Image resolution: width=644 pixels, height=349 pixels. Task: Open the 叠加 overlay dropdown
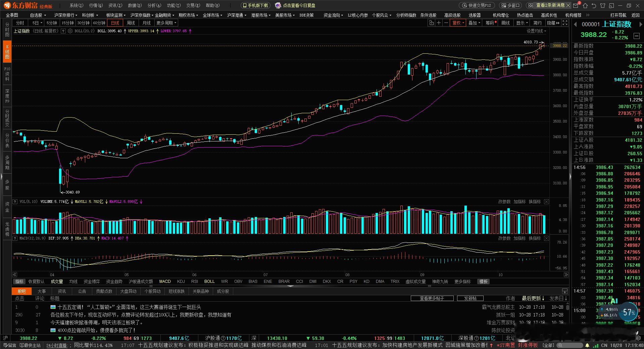click(x=474, y=23)
